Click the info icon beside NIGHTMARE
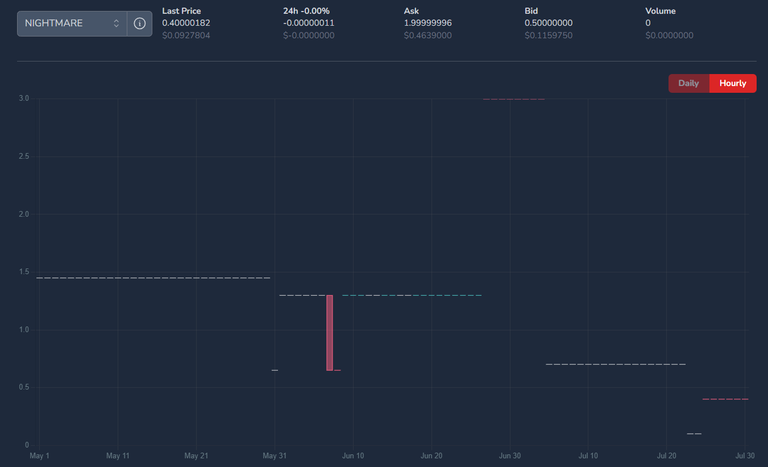Viewport: 768px width, 467px height. (x=140, y=24)
